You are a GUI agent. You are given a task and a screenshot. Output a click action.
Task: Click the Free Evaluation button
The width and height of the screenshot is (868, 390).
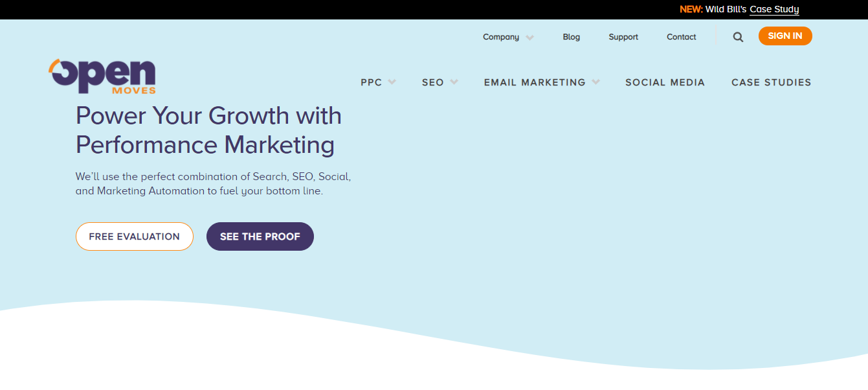[135, 236]
